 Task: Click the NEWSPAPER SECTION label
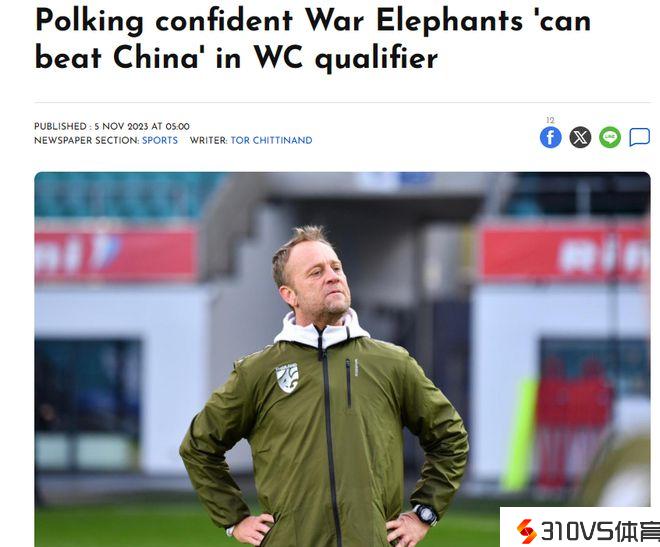pos(87,141)
